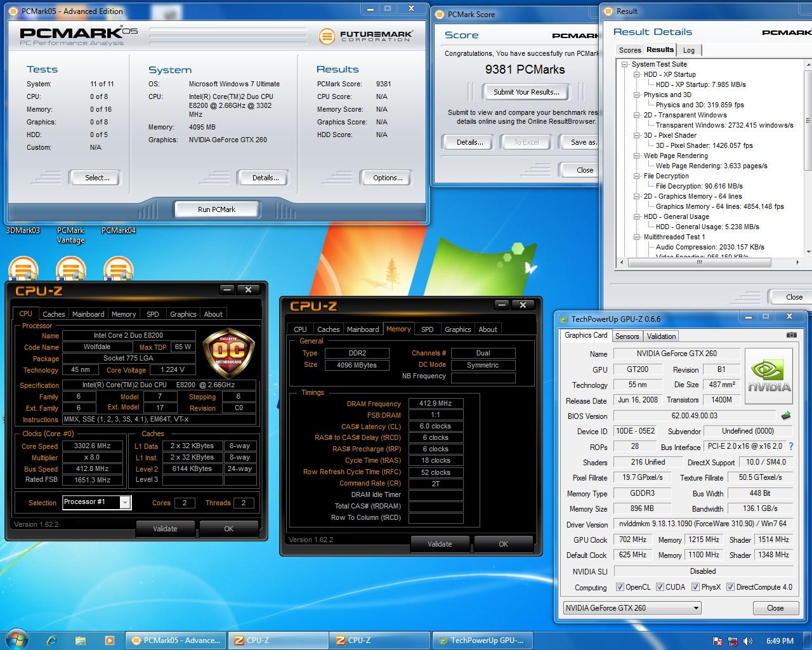Click scroll-down arrow in Result Details list
This screenshot has height=650, width=812.
(808, 251)
